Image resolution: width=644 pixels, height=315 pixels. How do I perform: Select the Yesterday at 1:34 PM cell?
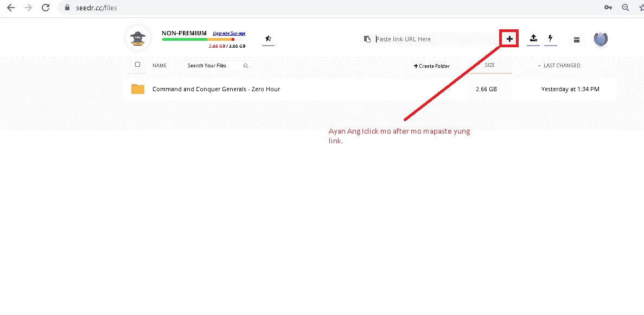tap(570, 89)
